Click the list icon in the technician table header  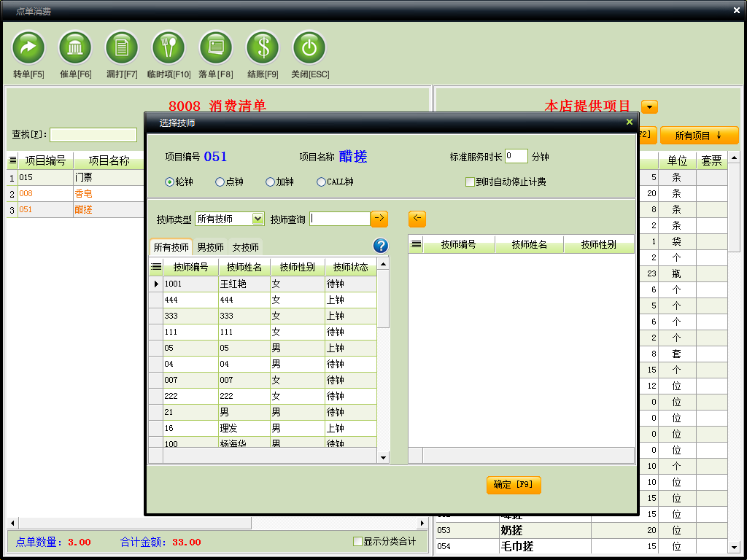[x=156, y=267]
